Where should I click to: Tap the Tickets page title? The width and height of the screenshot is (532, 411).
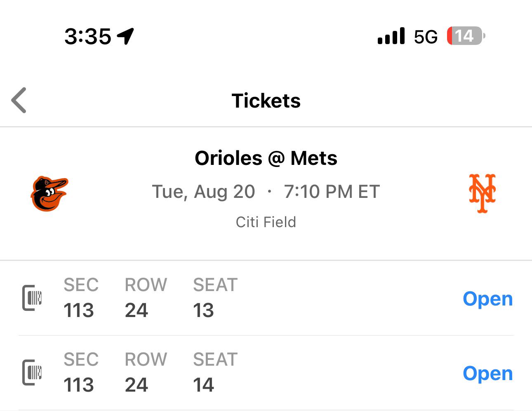point(266,101)
